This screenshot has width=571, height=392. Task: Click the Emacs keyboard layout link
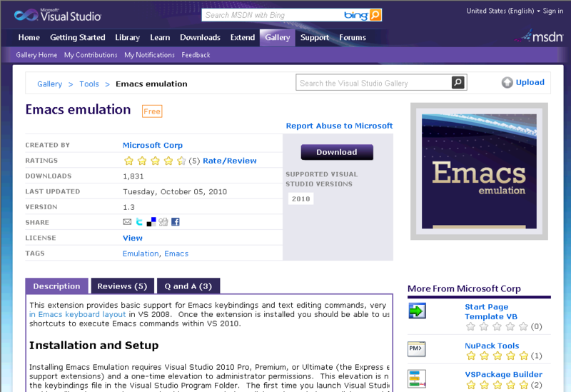click(77, 314)
